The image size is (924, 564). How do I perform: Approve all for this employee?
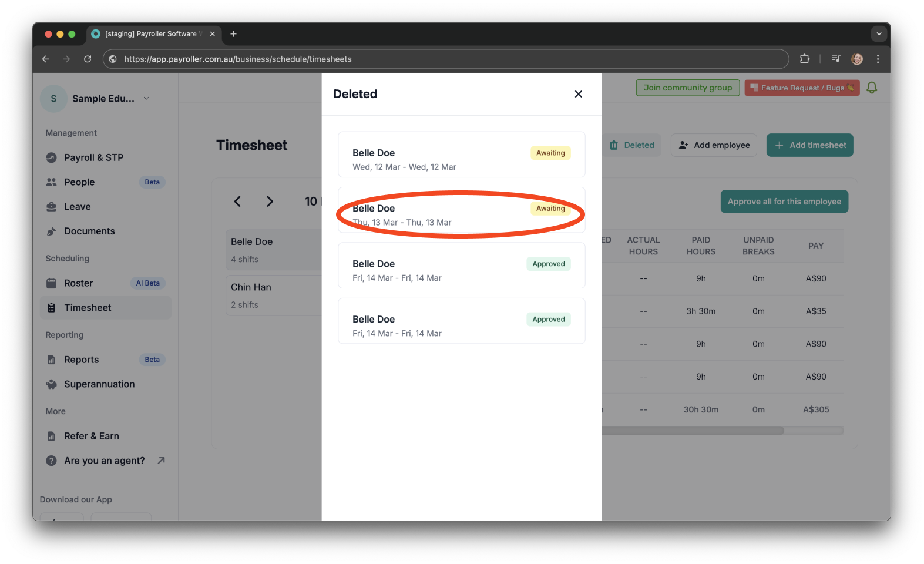(784, 202)
